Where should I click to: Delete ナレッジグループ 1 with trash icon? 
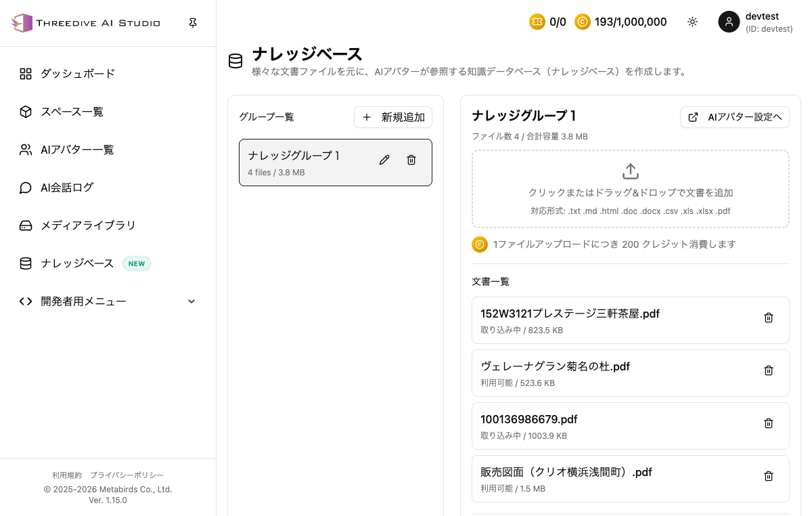[411, 160]
